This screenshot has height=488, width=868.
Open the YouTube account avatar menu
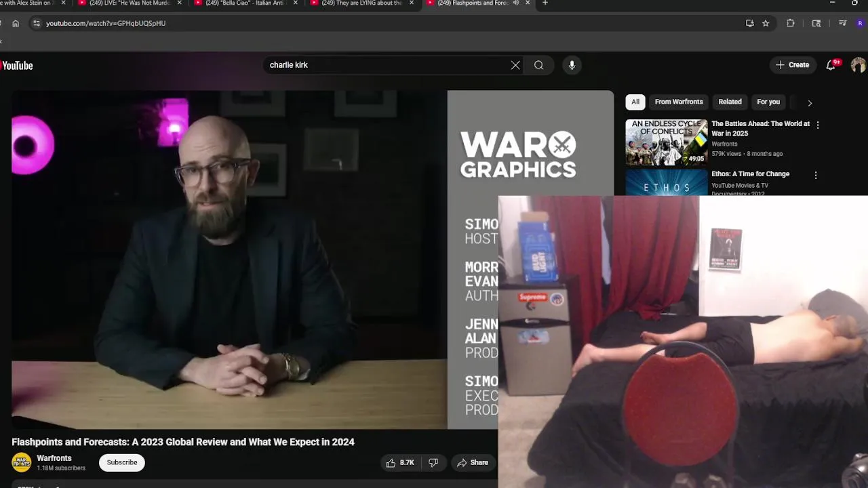point(859,65)
